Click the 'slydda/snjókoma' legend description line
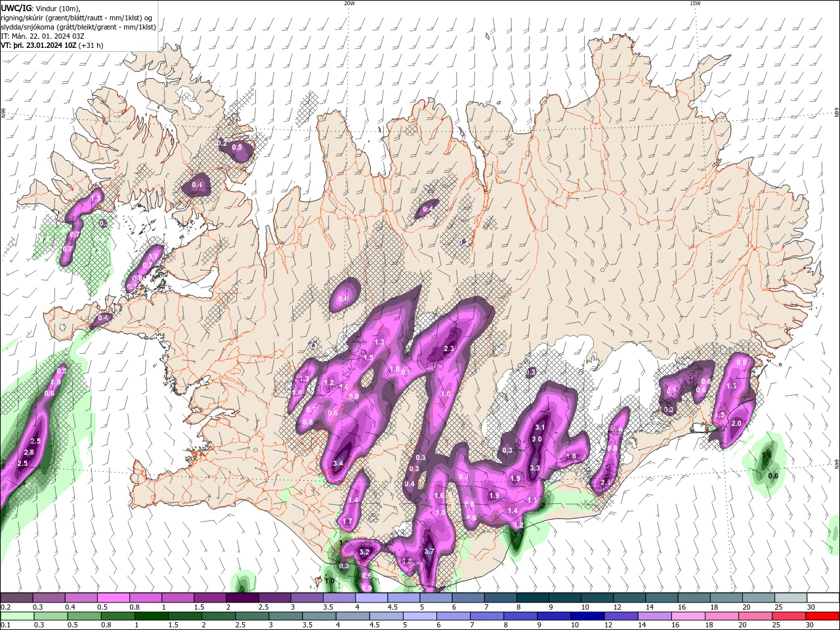840x630 pixels. (78, 27)
